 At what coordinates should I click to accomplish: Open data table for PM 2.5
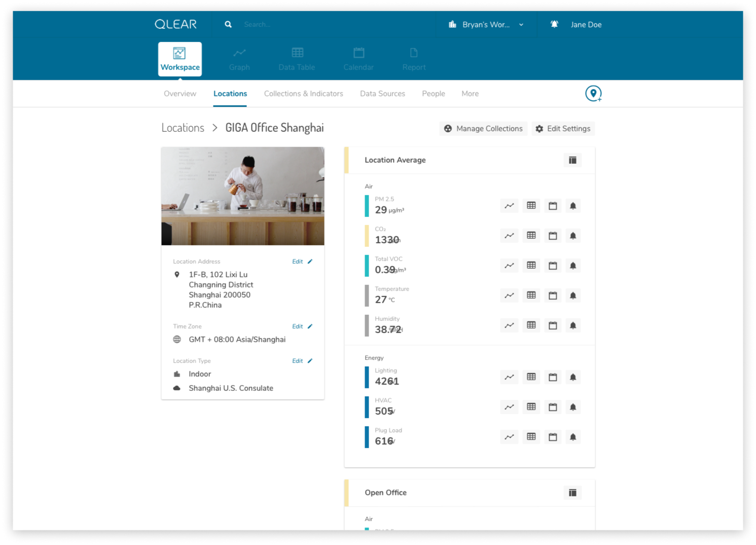(531, 206)
